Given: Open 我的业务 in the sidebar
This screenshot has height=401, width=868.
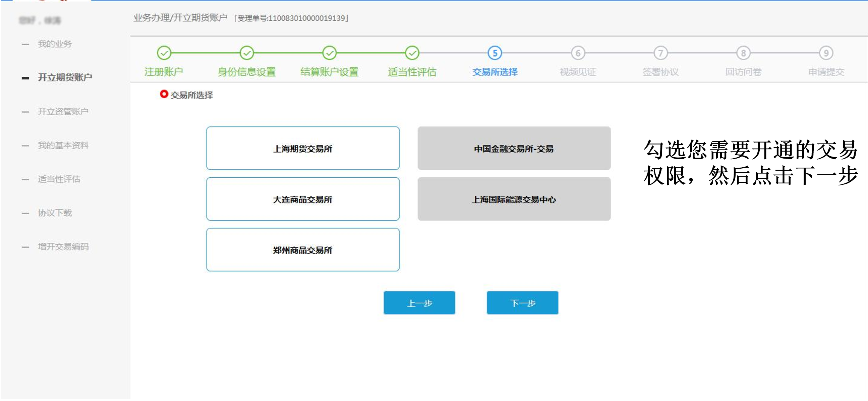Looking at the screenshot, I should (x=55, y=44).
